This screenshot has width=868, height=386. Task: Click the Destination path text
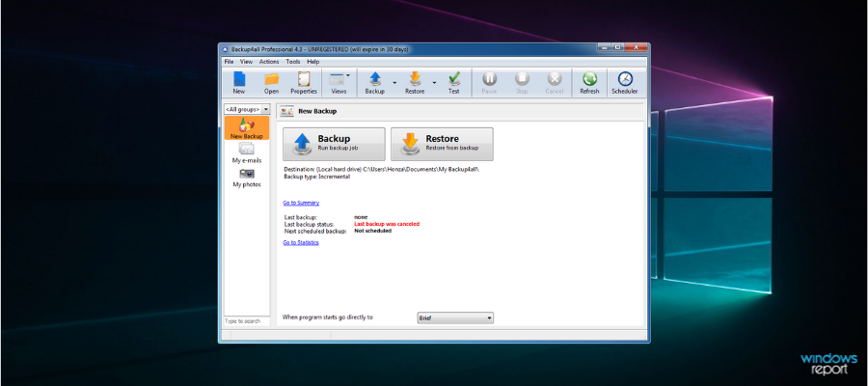click(x=381, y=169)
